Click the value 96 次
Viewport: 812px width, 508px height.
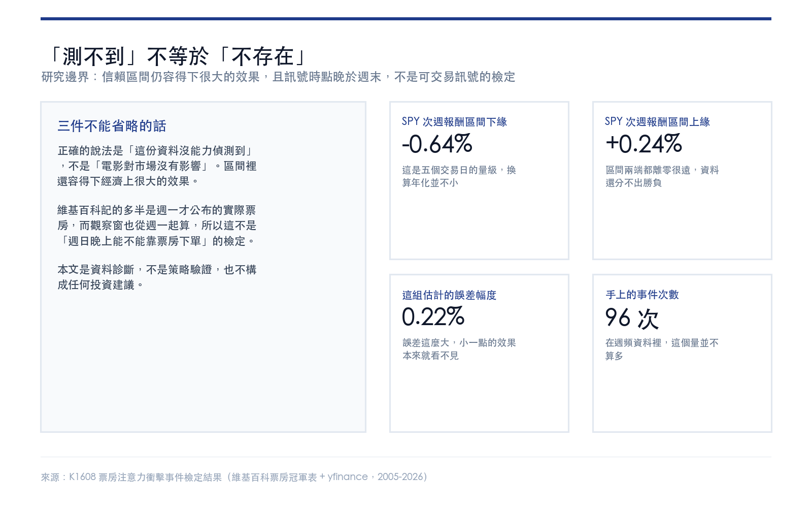tap(632, 318)
